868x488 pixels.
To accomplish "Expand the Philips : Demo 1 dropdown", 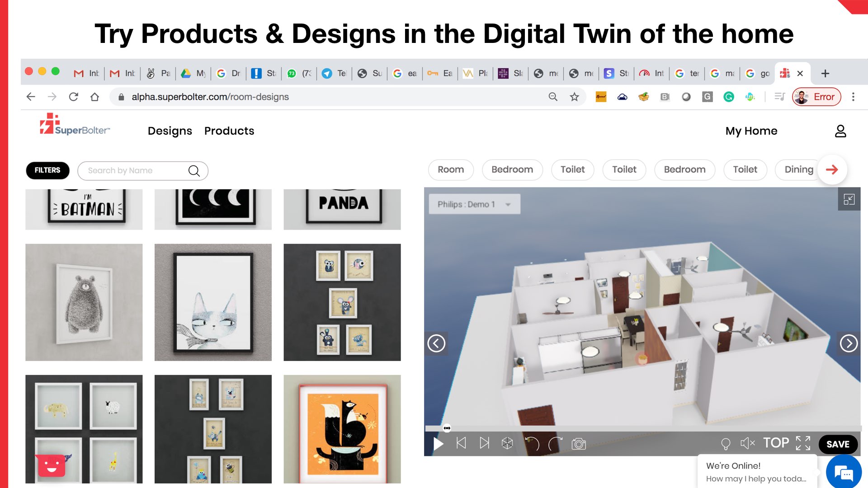I will click(x=474, y=204).
